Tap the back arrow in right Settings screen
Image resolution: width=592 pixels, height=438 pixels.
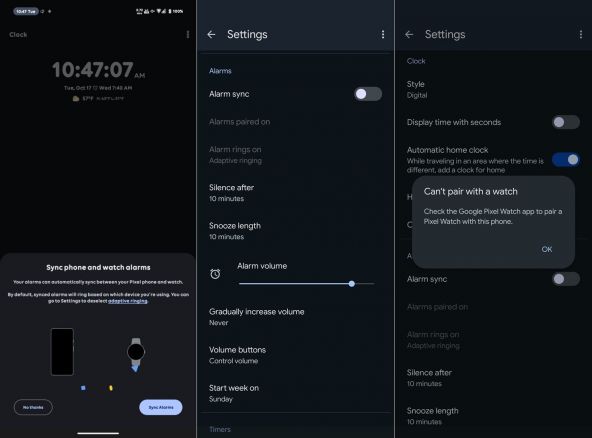[x=409, y=34]
